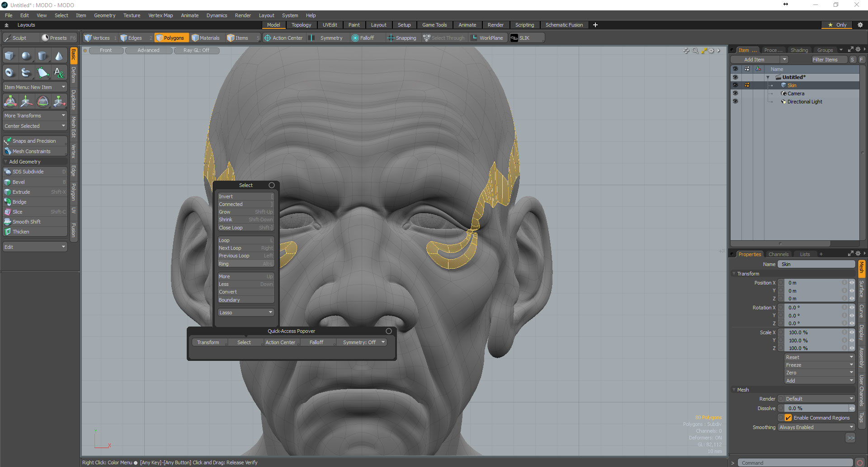Toggle Symmetry in the top toolbar
Screen dimensions: 868x467
[x=326, y=38]
